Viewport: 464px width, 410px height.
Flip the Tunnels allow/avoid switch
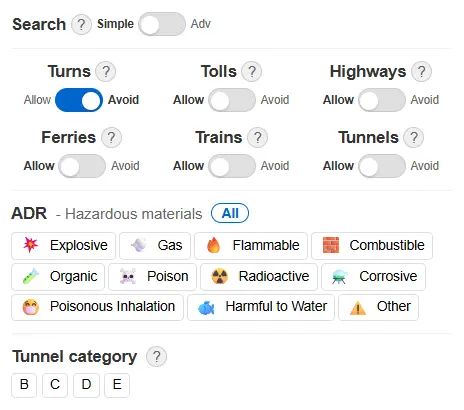point(382,166)
